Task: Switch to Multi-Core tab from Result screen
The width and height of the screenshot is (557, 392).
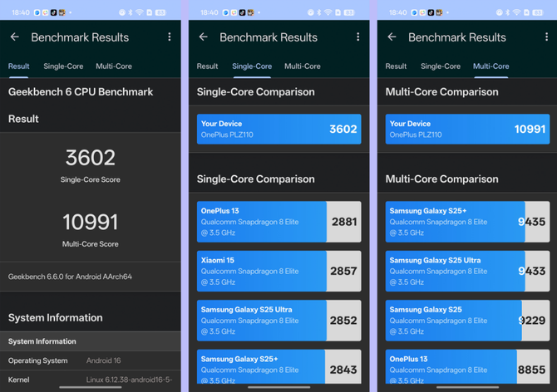Action: click(x=114, y=66)
